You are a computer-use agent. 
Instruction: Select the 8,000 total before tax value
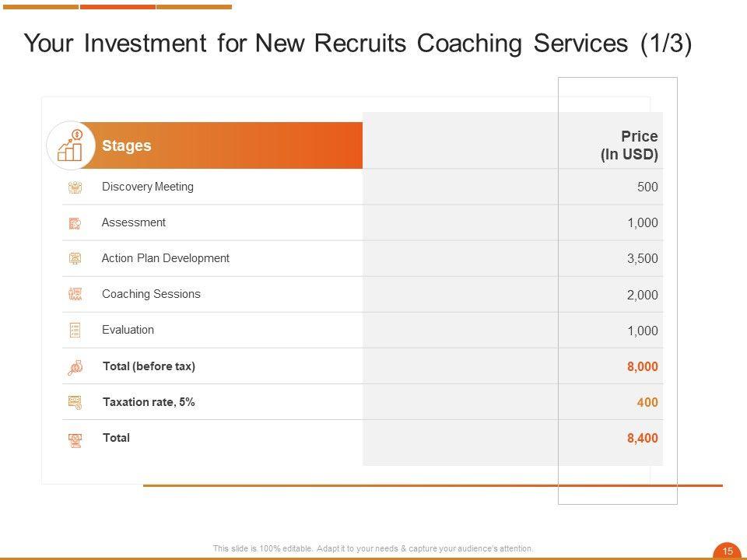pos(643,366)
